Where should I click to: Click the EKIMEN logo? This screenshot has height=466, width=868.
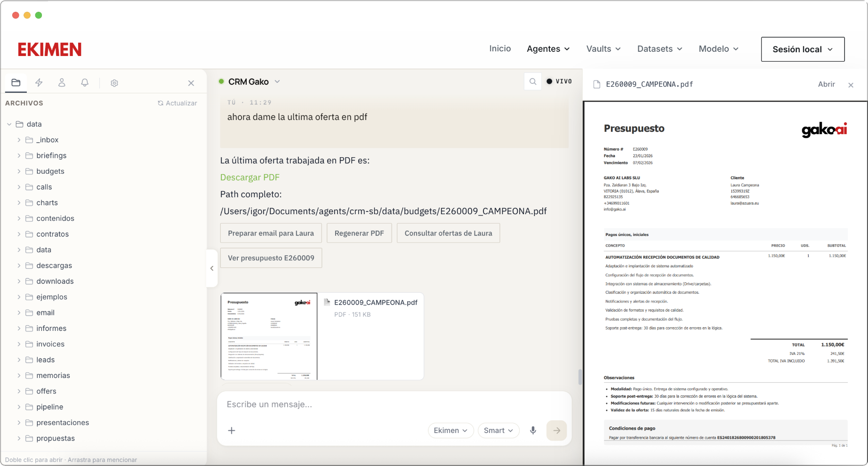(x=50, y=49)
